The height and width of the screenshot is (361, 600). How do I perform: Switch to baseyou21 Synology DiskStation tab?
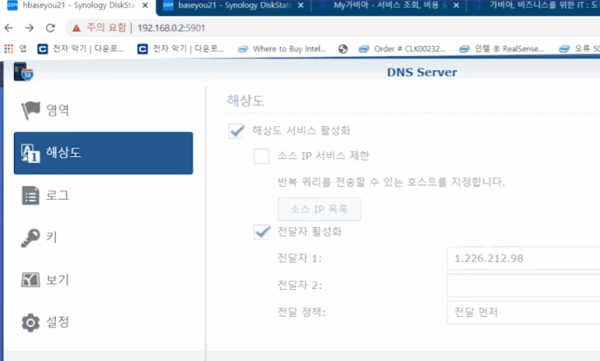coord(234,6)
